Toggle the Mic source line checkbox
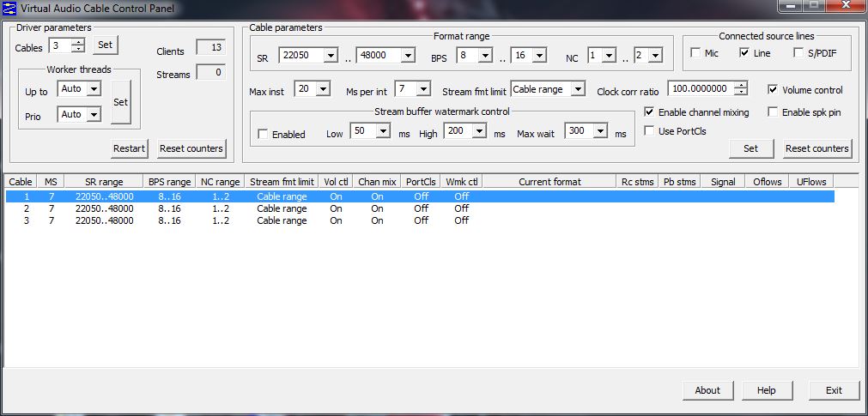The height and width of the screenshot is (416, 868). (695, 53)
